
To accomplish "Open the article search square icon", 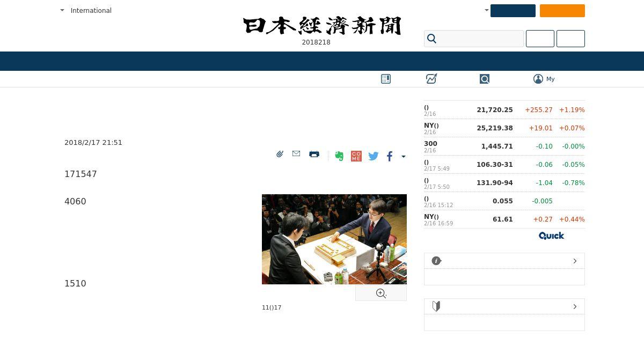I will pos(485,79).
